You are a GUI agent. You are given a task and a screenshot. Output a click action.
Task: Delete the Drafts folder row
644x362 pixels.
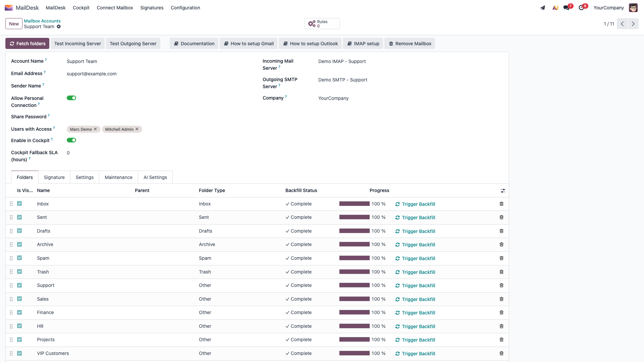coord(501,231)
